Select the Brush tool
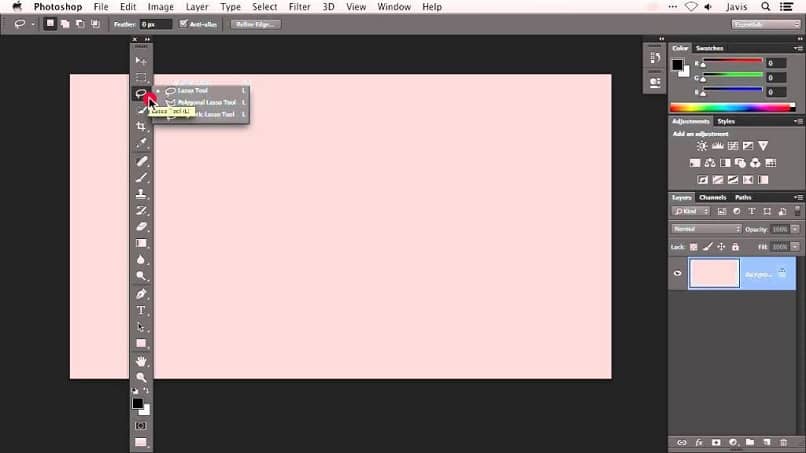 click(x=141, y=178)
